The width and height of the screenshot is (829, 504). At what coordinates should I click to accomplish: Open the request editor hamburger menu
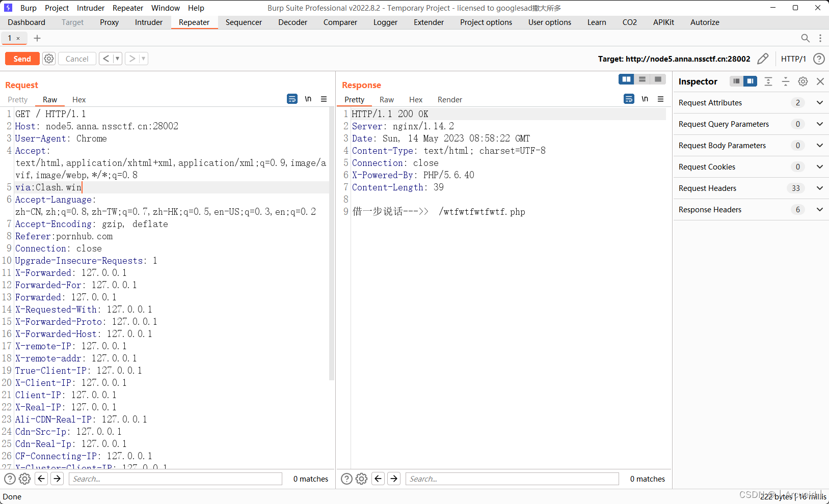(324, 99)
